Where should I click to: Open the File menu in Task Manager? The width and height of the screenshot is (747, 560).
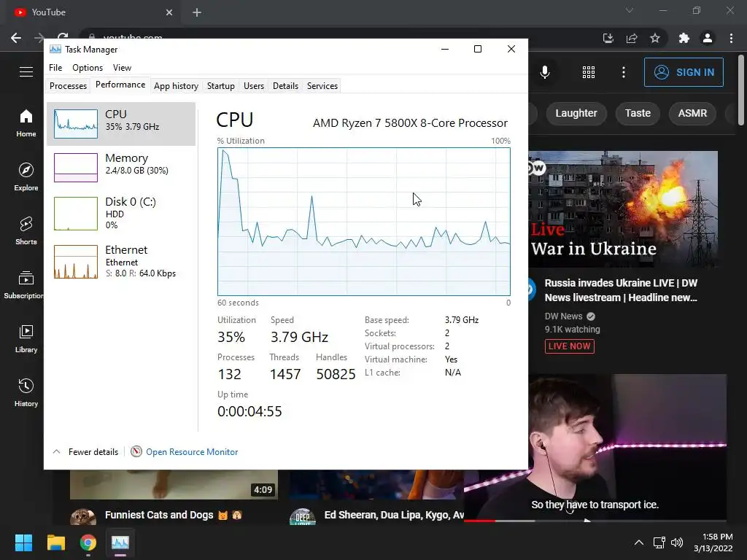55,68
